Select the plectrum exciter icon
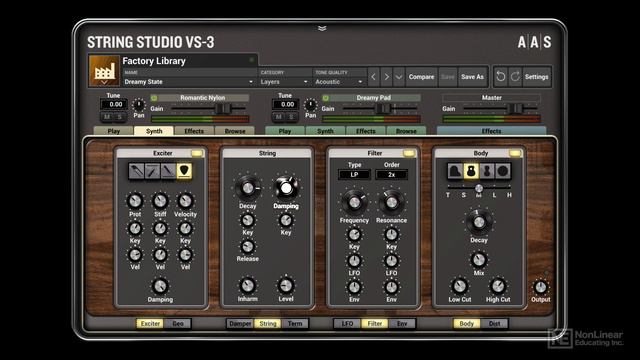 [184, 171]
